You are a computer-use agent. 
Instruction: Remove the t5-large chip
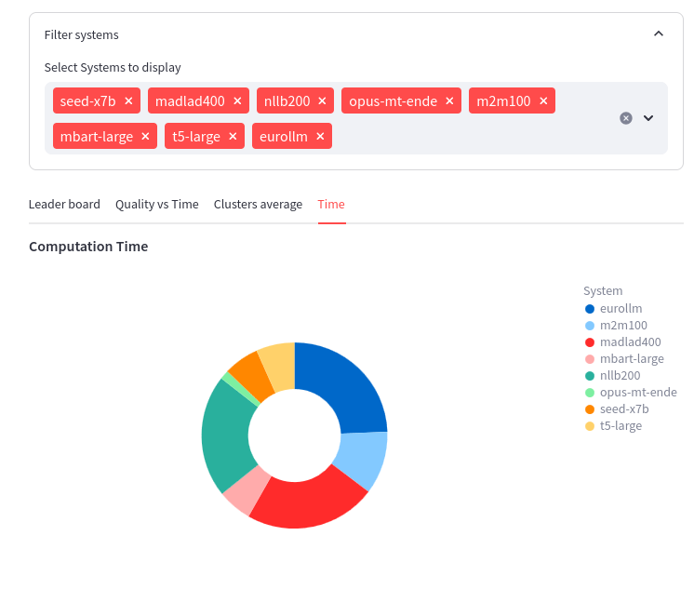(233, 136)
